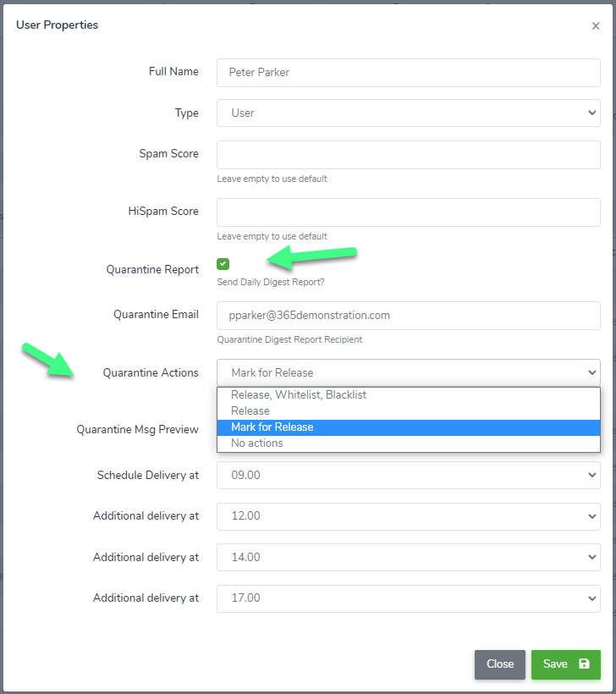The width and height of the screenshot is (616, 694).
Task: Open Schedule Delivery at time dropdown
Action: click(x=409, y=475)
